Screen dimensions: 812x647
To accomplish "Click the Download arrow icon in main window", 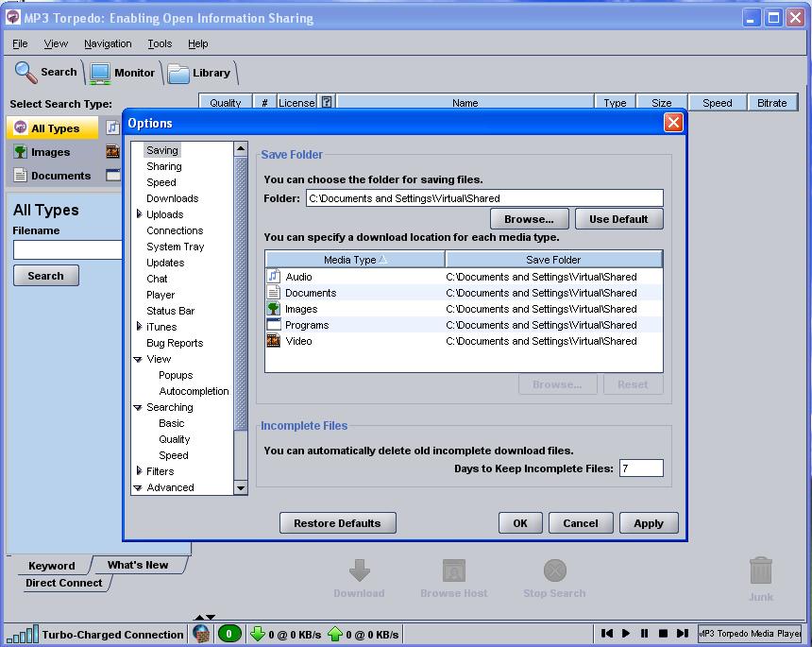I will coord(360,570).
